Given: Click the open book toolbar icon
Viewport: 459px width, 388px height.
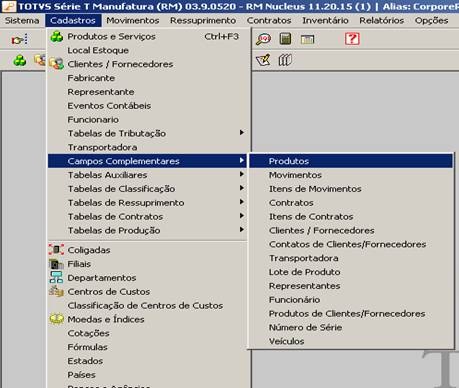Looking at the screenshot, I should (x=285, y=60).
